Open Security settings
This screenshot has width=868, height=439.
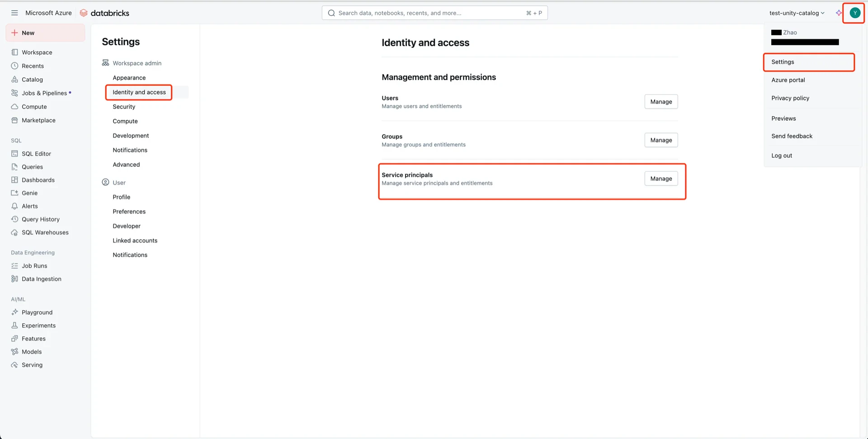(x=124, y=107)
